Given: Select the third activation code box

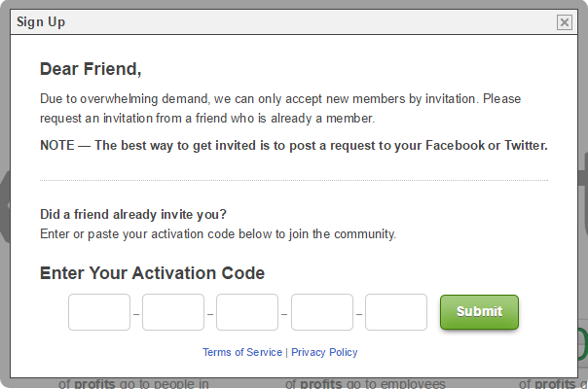Looking at the screenshot, I should [x=247, y=312].
